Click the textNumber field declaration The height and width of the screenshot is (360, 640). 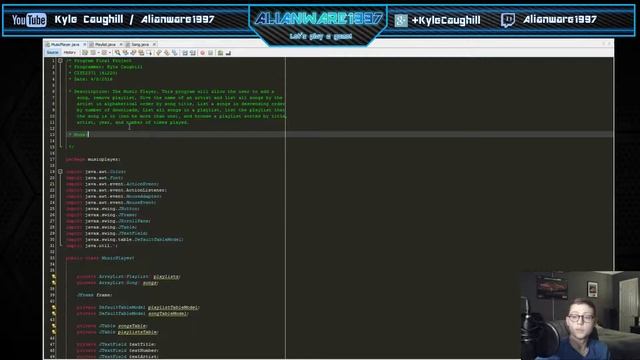click(x=118, y=351)
